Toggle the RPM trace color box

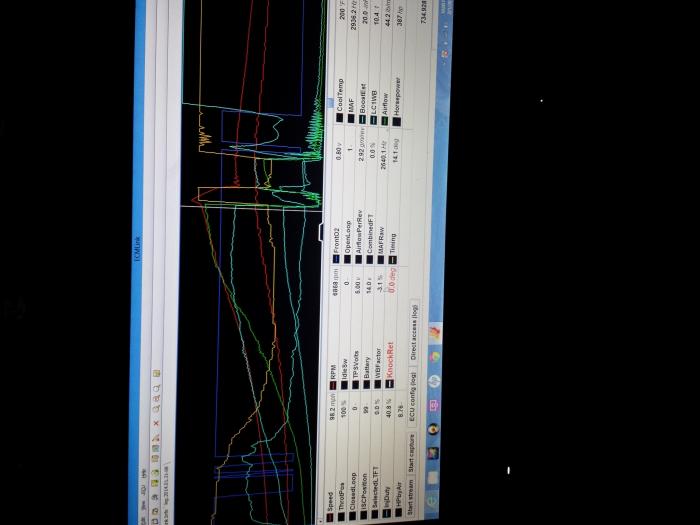(333, 386)
